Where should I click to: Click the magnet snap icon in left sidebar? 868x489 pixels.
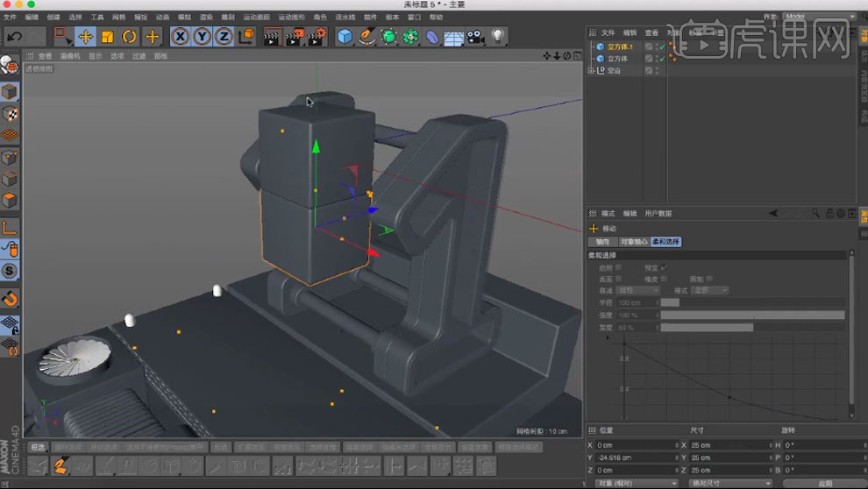[x=10, y=298]
